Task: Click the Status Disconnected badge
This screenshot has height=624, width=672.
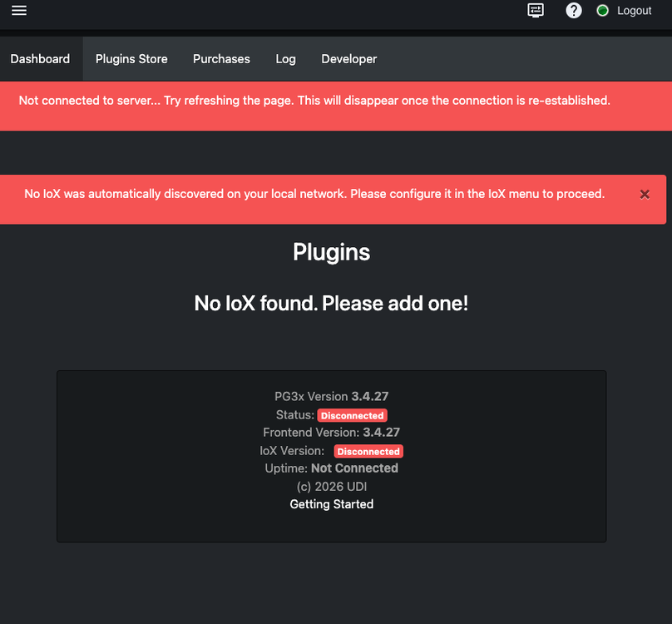Action: tap(353, 415)
